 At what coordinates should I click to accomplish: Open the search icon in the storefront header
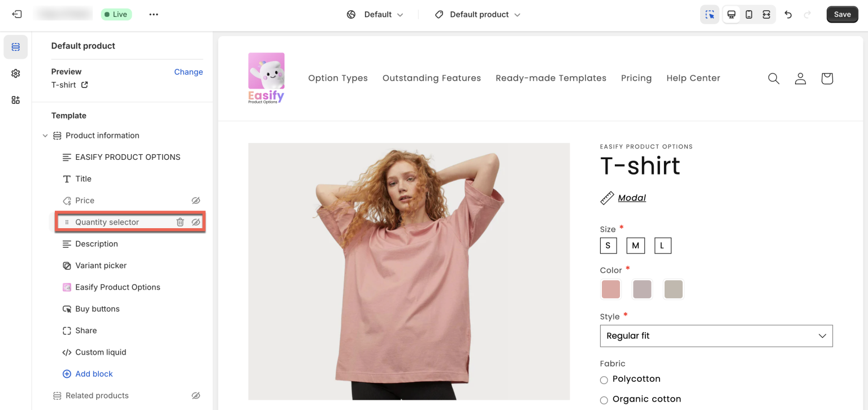[773, 78]
